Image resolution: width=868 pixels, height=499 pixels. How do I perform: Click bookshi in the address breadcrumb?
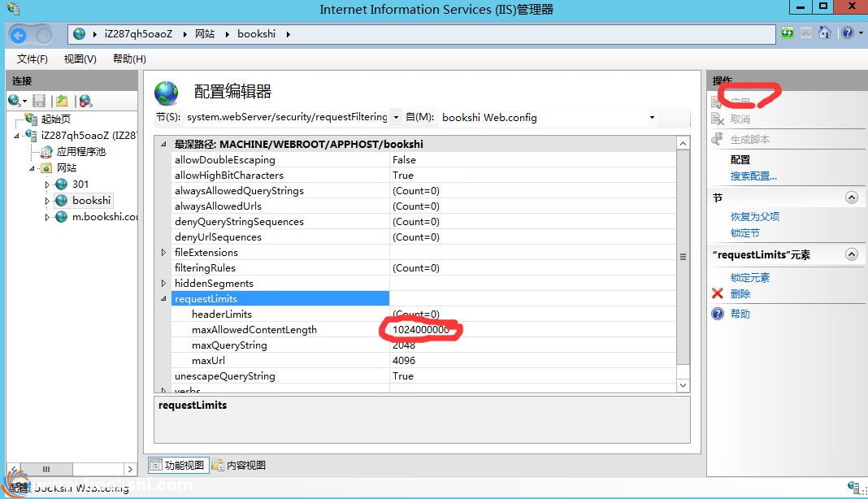(256, 34)
